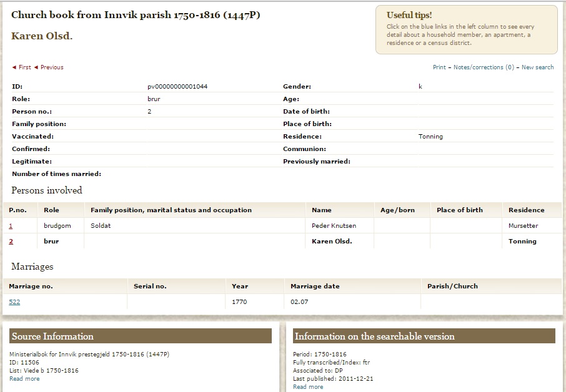Start a New search

[537, 67]
